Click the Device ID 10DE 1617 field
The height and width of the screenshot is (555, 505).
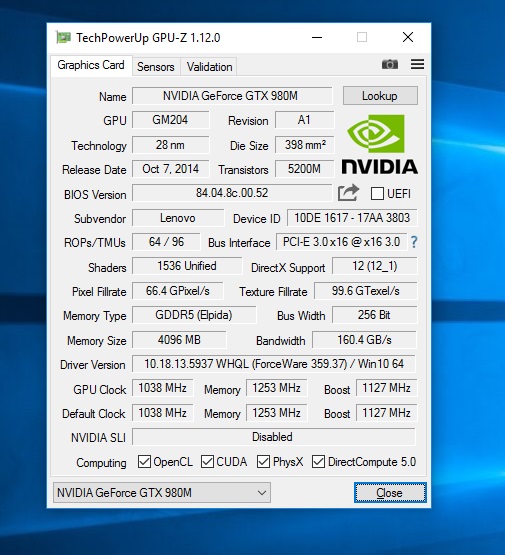(x=352, y=218)
